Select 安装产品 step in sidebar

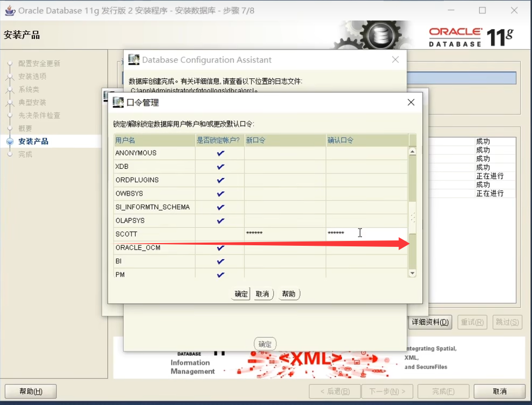[33, 141]
